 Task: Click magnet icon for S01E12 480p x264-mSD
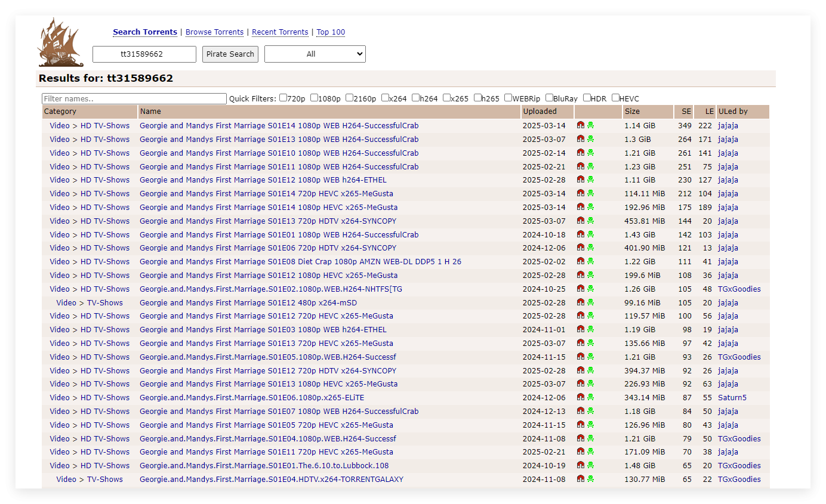pyautogui.click(x=581, y=302)
